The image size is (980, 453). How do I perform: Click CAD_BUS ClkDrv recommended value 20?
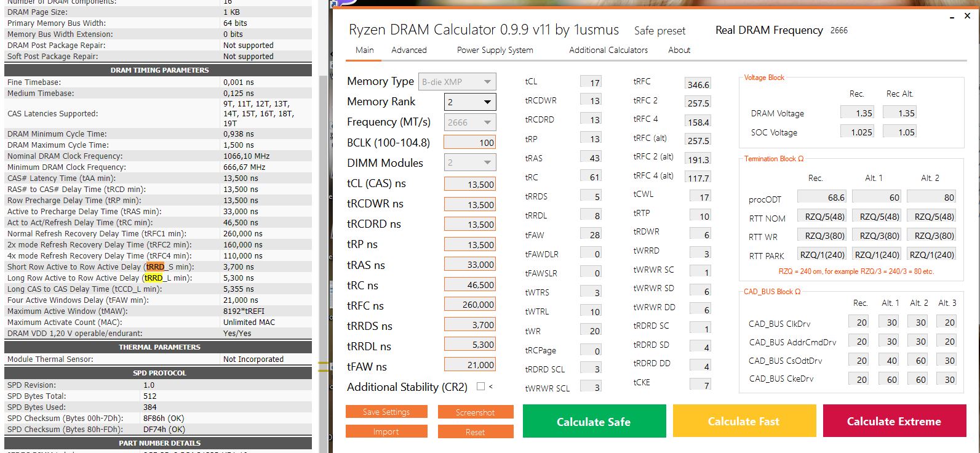point(859,322)
